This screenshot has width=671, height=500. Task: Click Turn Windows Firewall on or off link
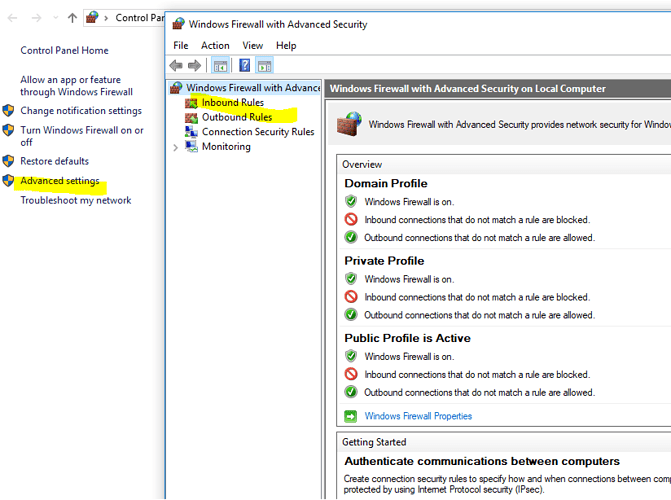click(x=82, y=136)
